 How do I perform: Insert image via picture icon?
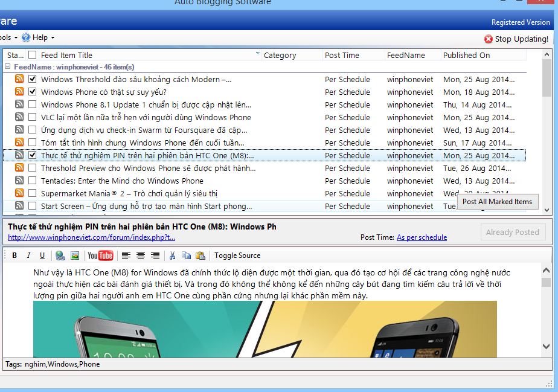click(75, 255)
